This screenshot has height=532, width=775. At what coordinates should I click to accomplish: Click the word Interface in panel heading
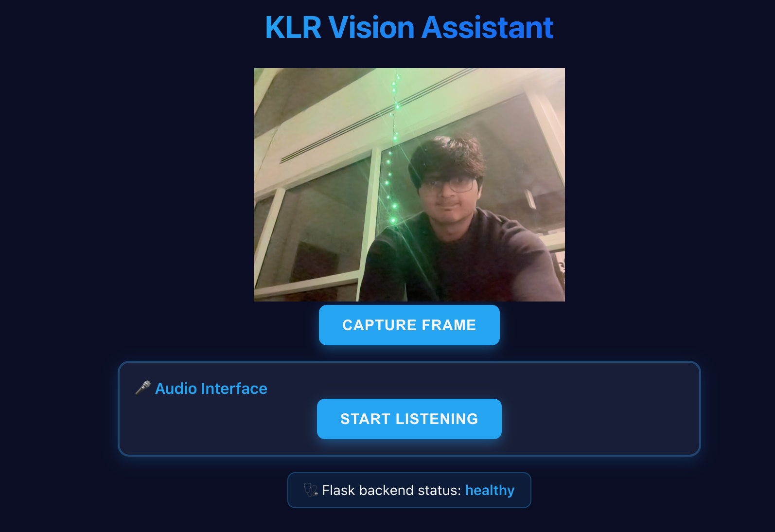234,389
